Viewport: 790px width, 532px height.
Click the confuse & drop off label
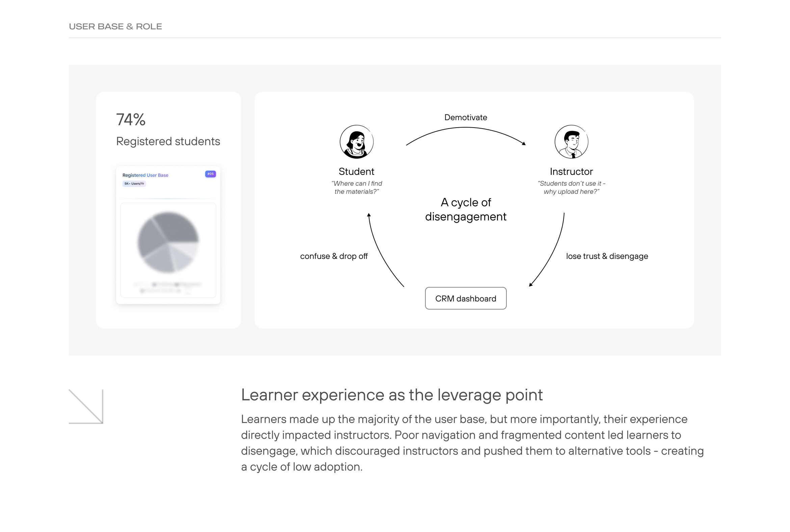coord(334,256)
